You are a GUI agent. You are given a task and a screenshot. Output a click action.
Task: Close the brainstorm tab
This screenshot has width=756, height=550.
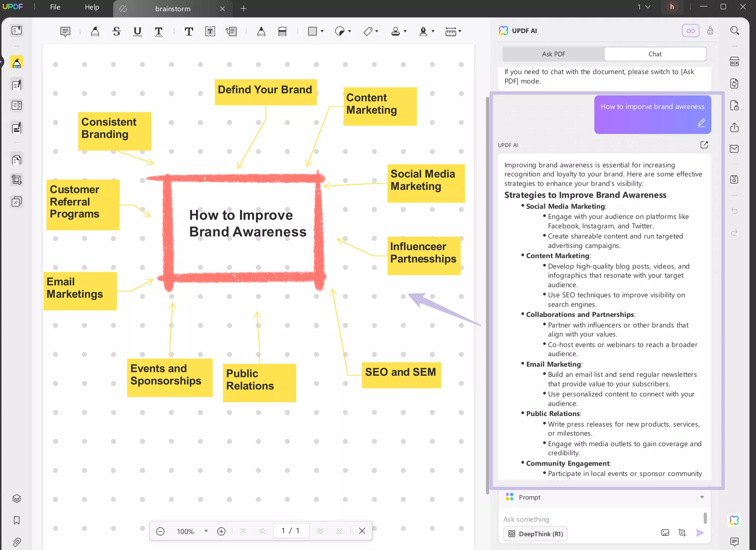coord(222,9)
